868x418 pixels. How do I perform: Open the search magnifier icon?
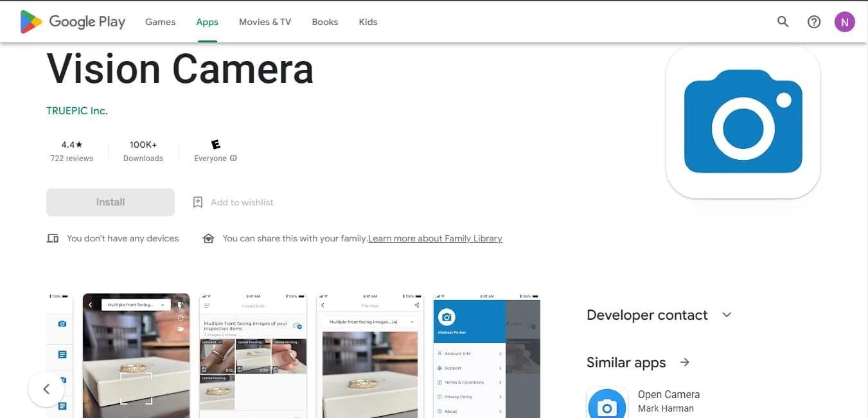coord(783,22)
